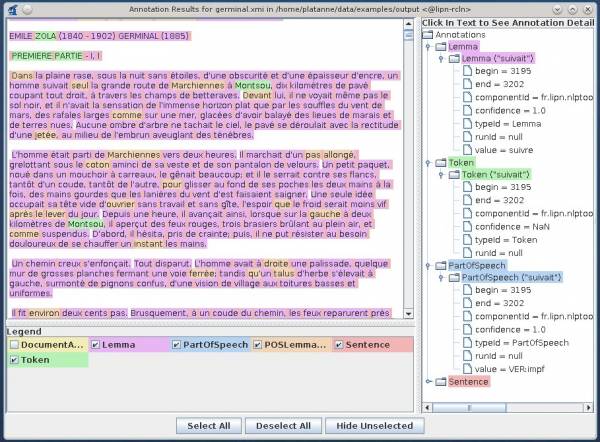Image resolution: width=600 pixels, height=442 pixels.
Task: Click file icon beside 'value = VER:impf'
Action: (467, 367)
